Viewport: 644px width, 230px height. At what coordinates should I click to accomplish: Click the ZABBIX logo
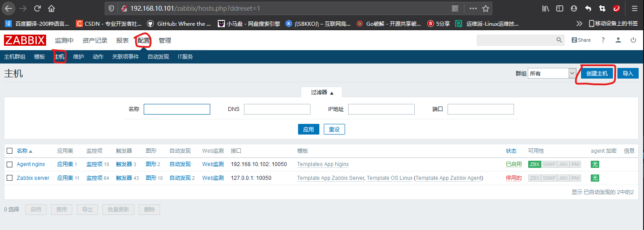[25, 40]
